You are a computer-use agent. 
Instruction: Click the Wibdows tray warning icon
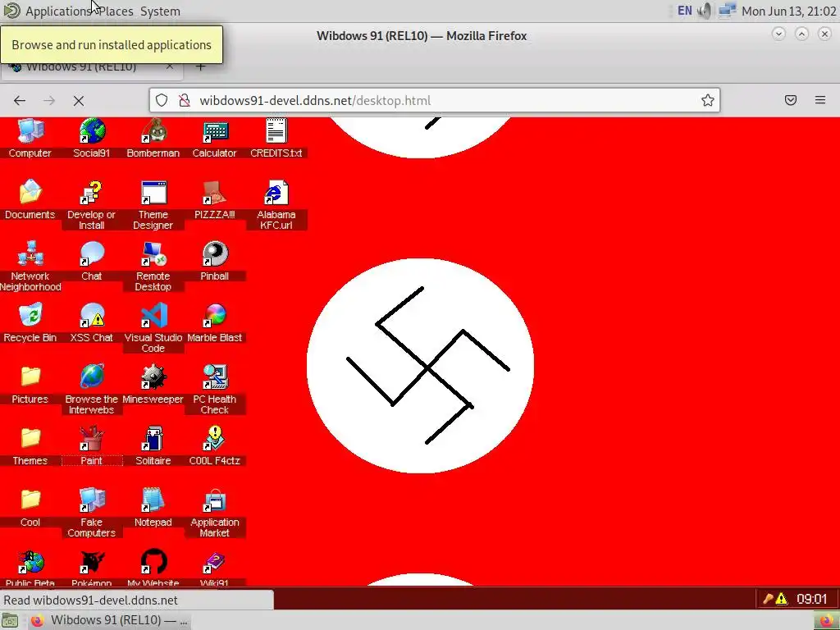click(781, 599)
